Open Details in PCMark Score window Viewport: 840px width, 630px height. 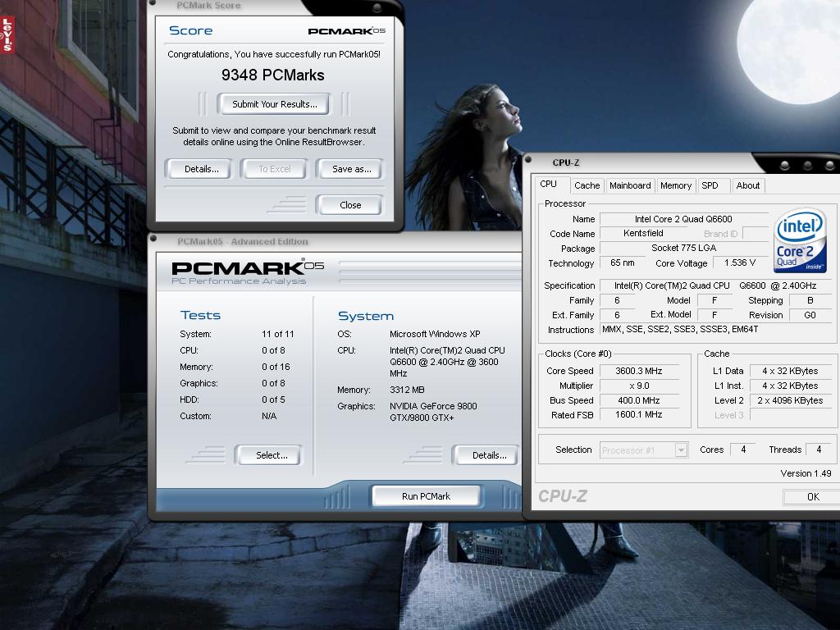click(199, 169)
